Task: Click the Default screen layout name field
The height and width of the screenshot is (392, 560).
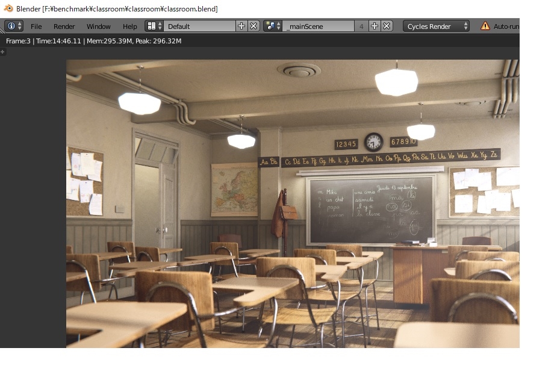Action: pos(199,26)
